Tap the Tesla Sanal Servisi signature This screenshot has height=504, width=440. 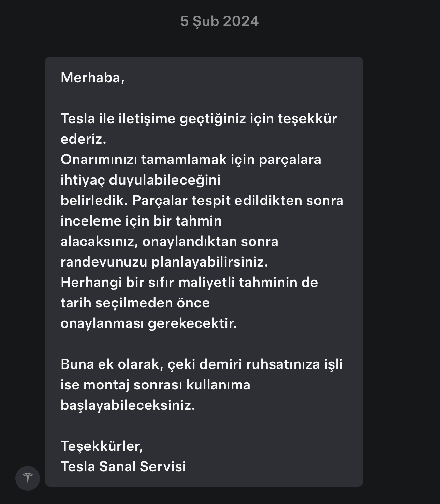point(123,466)
